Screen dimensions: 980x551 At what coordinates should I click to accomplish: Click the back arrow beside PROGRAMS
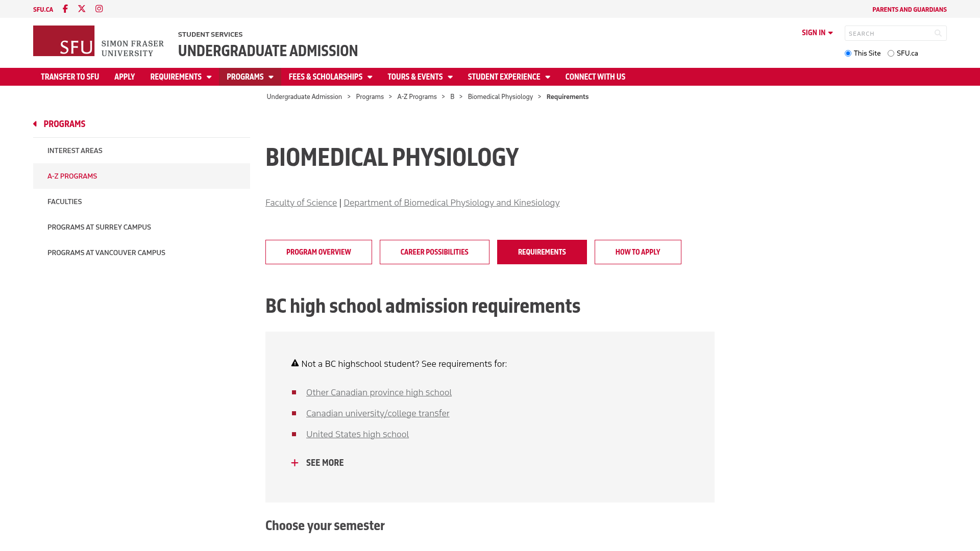pos(35,124)
